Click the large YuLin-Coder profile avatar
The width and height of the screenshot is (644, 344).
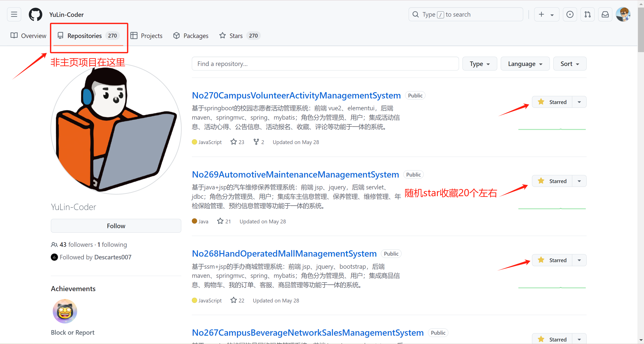pyautogui.click(x=116, y=129)
